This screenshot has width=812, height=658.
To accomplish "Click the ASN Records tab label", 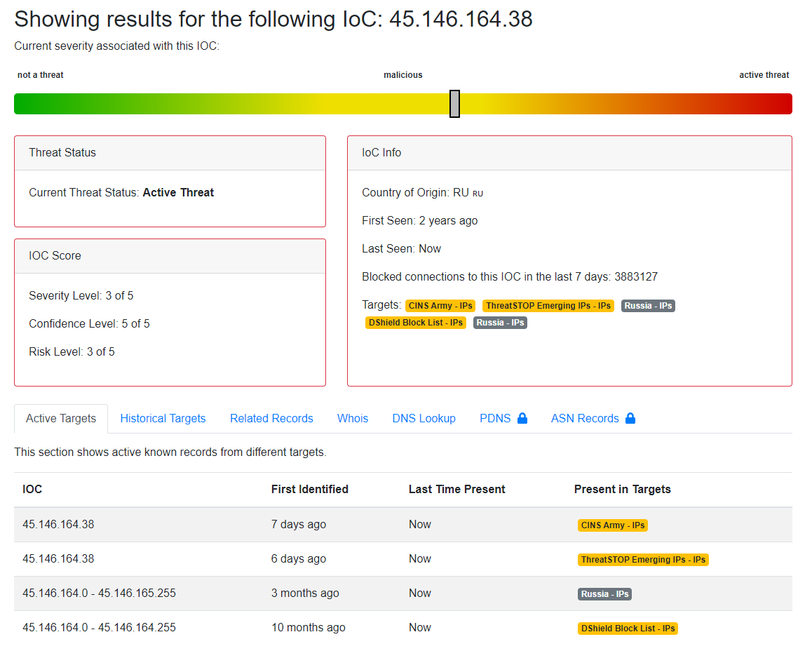I will (x=585, y=418).
